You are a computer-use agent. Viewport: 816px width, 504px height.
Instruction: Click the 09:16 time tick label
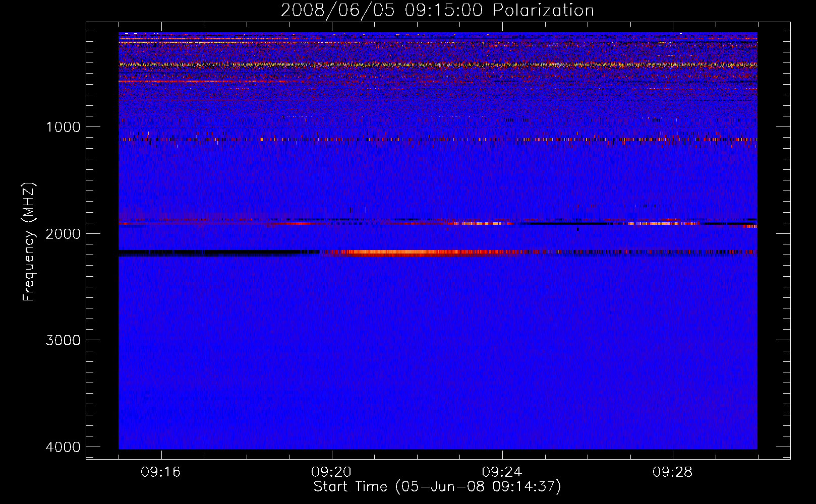coord(161,472)
